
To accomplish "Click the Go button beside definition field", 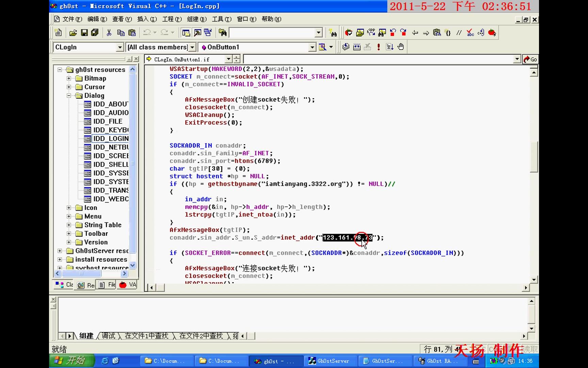I will coord(530,59).
